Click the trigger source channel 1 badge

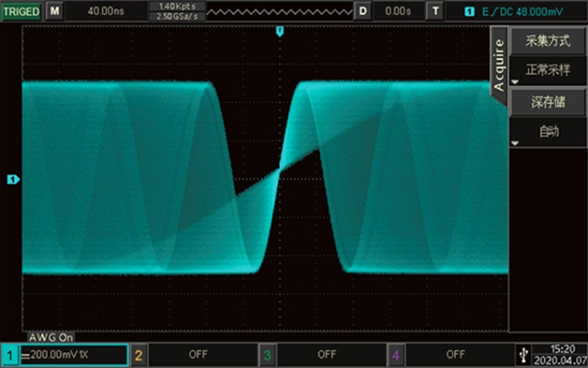(469, 12)
